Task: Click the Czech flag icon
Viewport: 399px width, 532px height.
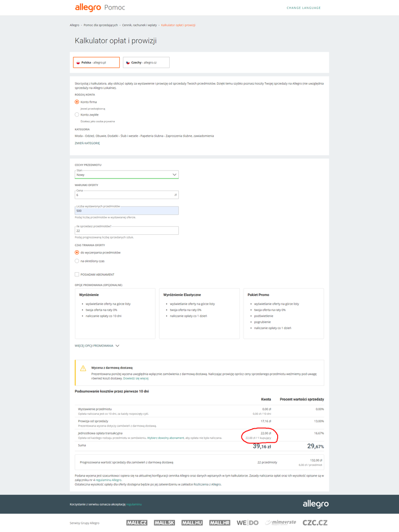Action: 128,63
